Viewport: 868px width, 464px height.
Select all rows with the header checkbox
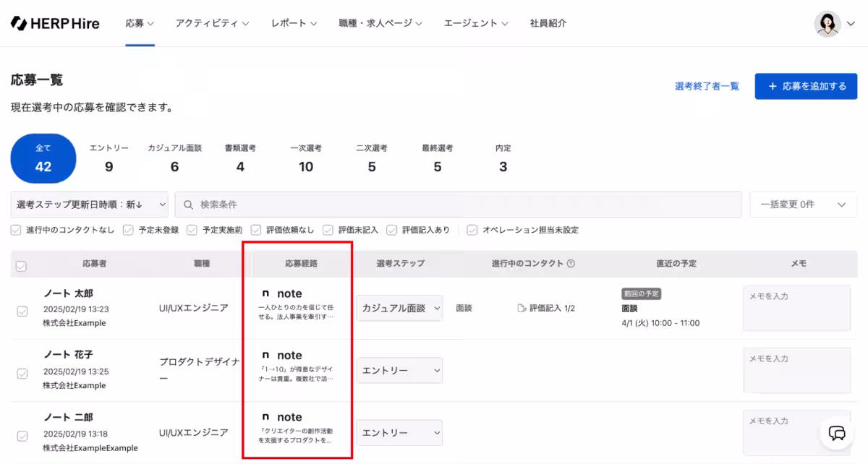[21, 265]
